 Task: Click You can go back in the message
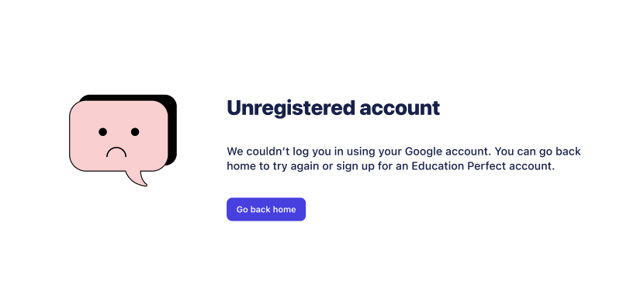538,151
